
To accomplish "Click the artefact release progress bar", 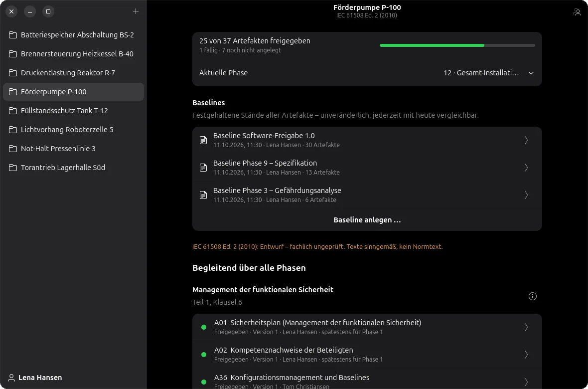I will click(457, 45).
